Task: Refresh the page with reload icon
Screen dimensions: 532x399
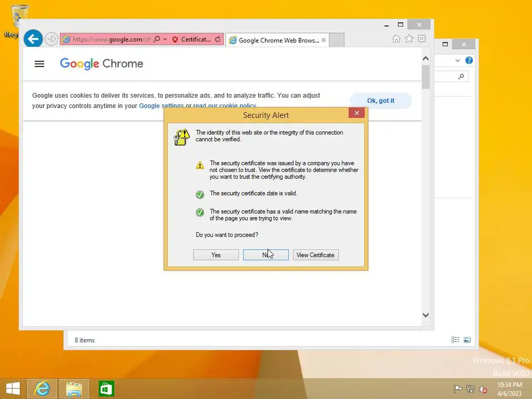Action: [x=218, y=39]
